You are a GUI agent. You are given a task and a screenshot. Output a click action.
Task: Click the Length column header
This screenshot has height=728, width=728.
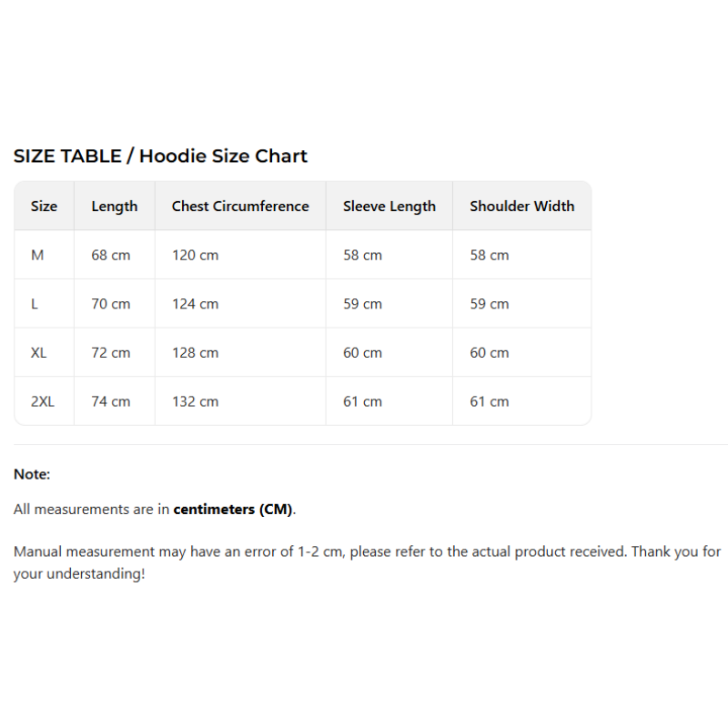pyautogui.click(x=115, y=206)
